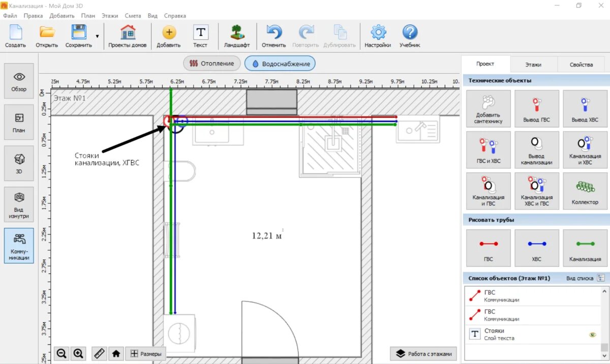Viewport: 610px width, 364px height.
Task: Select the Коллектор object
Action: (585, 191)
